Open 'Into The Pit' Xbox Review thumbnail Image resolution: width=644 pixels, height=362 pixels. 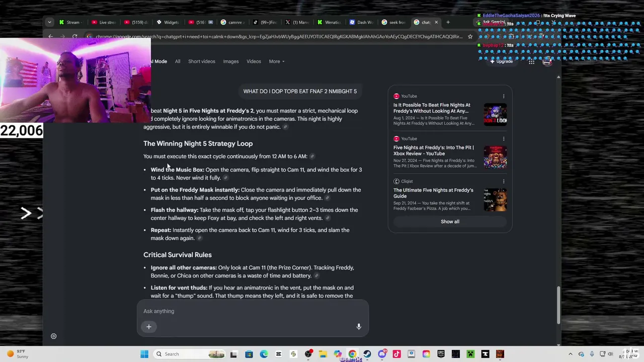pos(495,157)
